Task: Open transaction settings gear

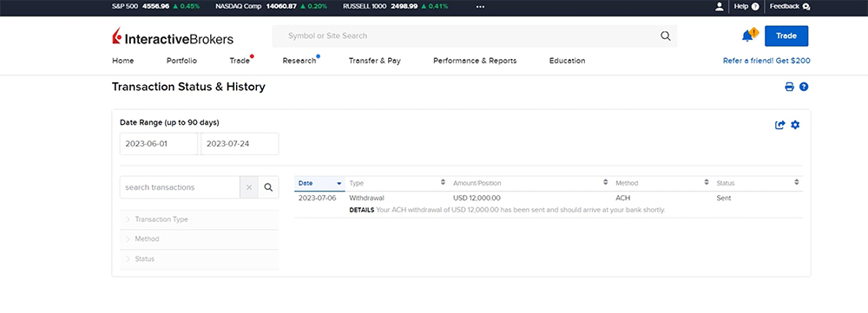Action: pos(795,125)
